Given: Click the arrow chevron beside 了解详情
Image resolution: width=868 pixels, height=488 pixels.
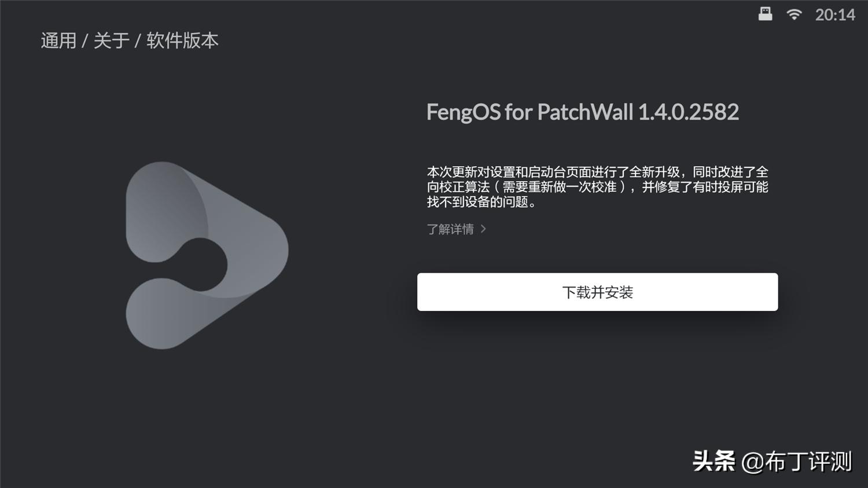Looking at the screenshot, I should click(483, 229).
